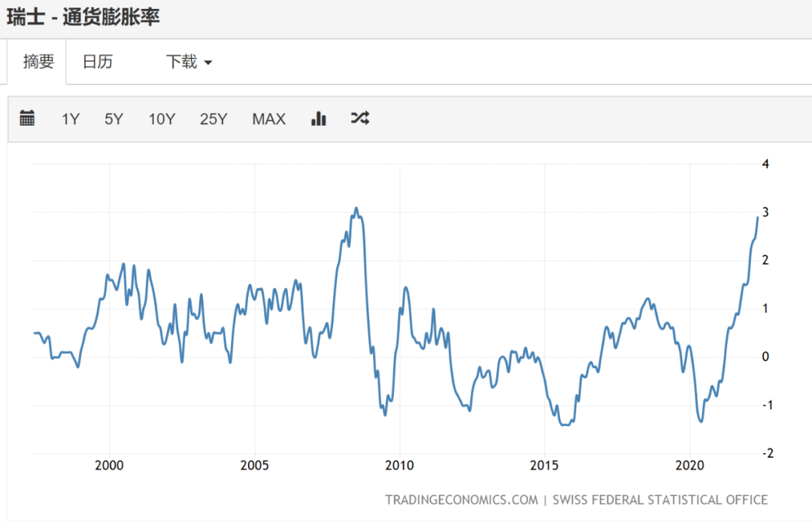Switch to the 日历 tab

(97, 62)
